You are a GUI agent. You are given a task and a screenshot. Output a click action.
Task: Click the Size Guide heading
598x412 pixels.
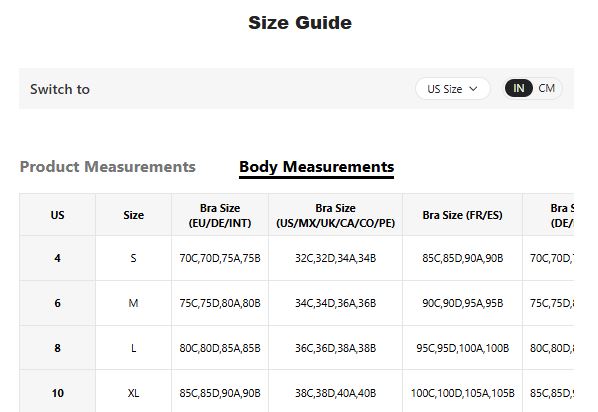(300, 23)
